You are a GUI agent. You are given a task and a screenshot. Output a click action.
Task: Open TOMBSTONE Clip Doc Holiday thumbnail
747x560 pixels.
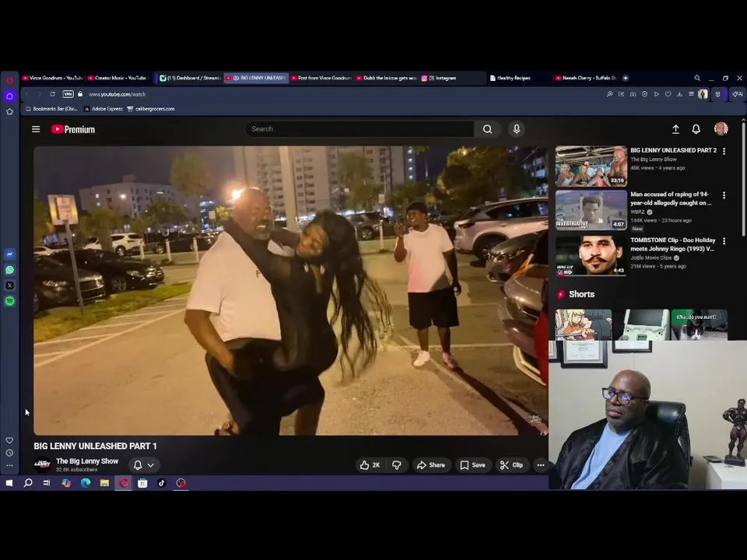click(591, 255)
